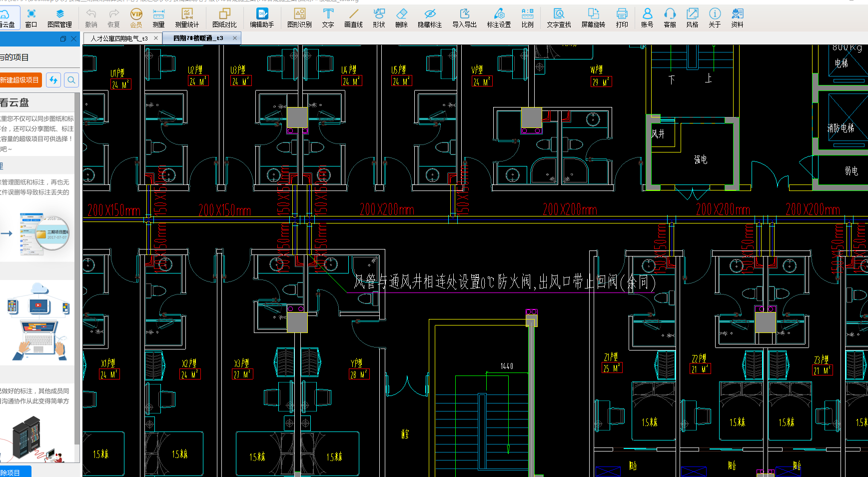Open the 账号 account icon
This screenshot has height=477, width=868.
point(647,17)
